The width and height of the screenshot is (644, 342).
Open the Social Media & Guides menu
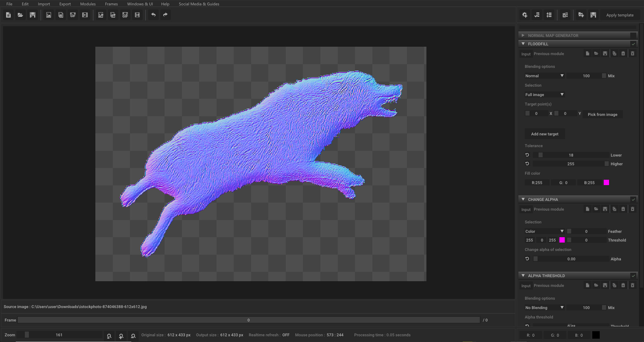(199, 4)
